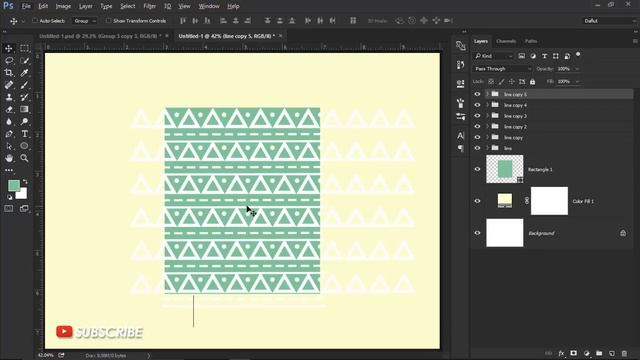
Task: Create a new group folder icon
Action: [x=599, y=353]
